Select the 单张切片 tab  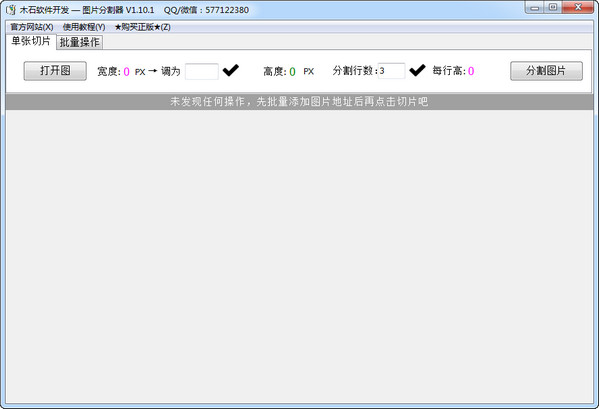[x=31, y=41]
